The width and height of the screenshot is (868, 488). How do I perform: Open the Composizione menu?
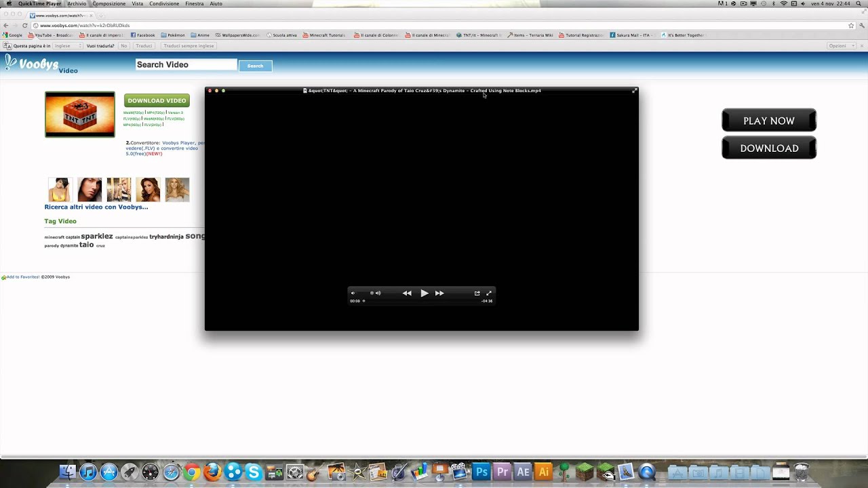(x=109, y=4)
